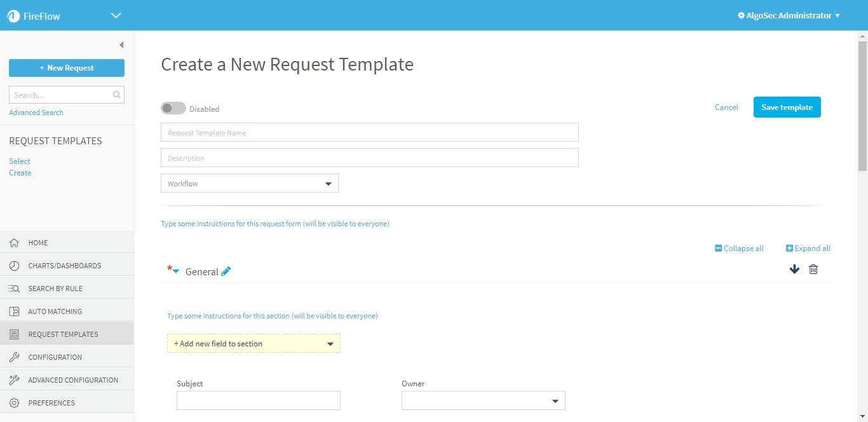The height and width of the screenshot is (422, 868).
Task: Collapse the left sidebar with arrow icon
Action: (x=121, y=45)
